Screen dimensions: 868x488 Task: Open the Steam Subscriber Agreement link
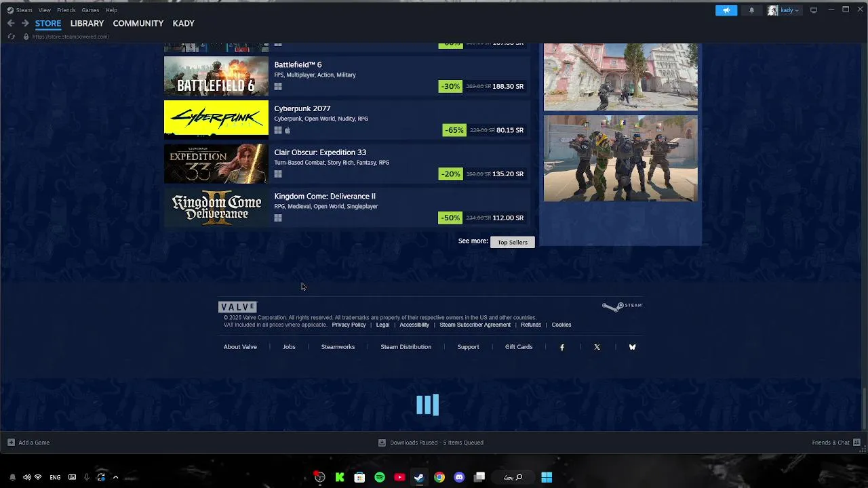[x=475, y=325]
